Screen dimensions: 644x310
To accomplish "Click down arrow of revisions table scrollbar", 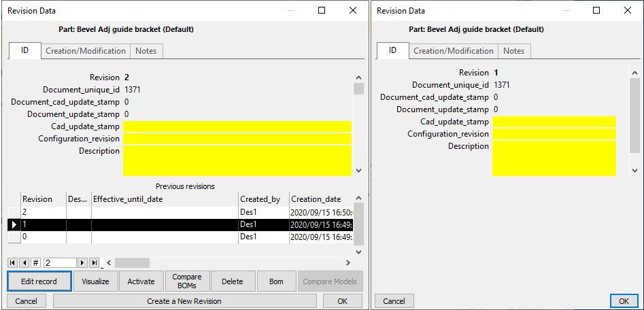I will click(358, 252).
